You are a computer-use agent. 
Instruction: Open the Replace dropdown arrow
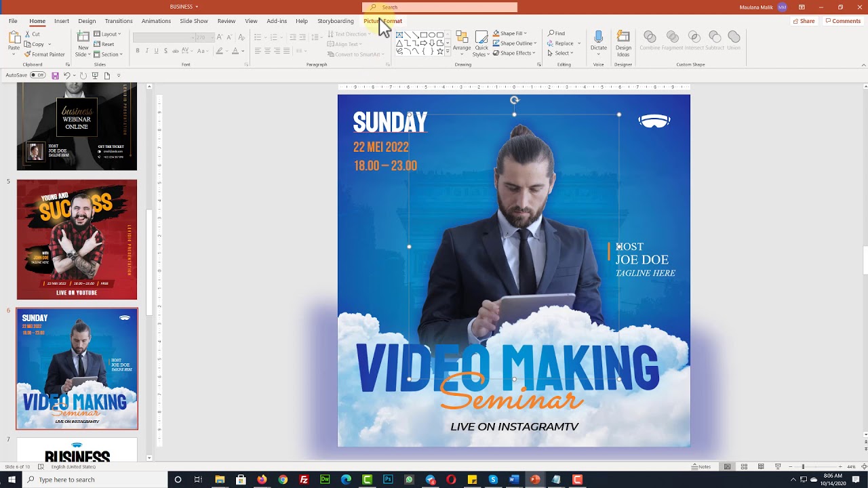[578, 43]
